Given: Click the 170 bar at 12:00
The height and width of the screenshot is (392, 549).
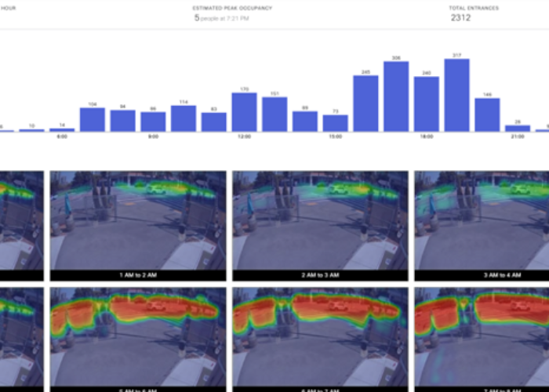Looking at the screenshot, I should click(x=244, y=112).
